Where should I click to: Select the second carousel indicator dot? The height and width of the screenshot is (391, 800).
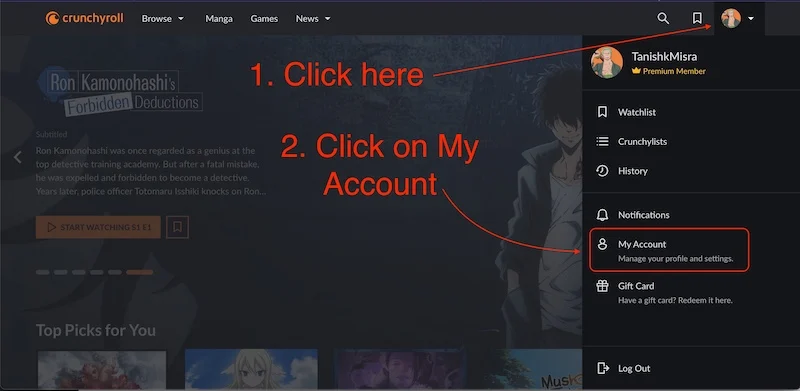point(61,272)
